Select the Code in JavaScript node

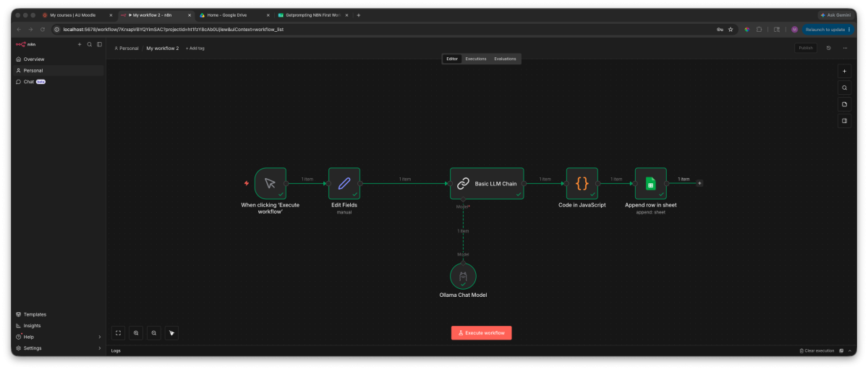582,183
